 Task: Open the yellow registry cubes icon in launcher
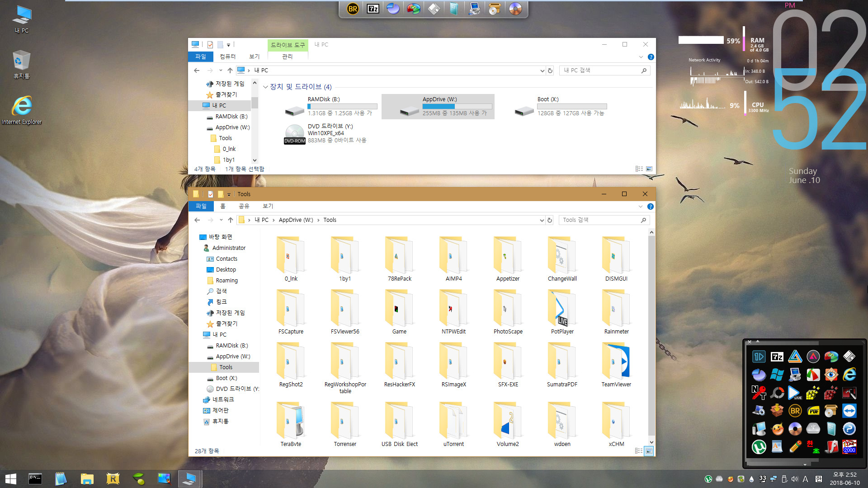tap(813, 393)
